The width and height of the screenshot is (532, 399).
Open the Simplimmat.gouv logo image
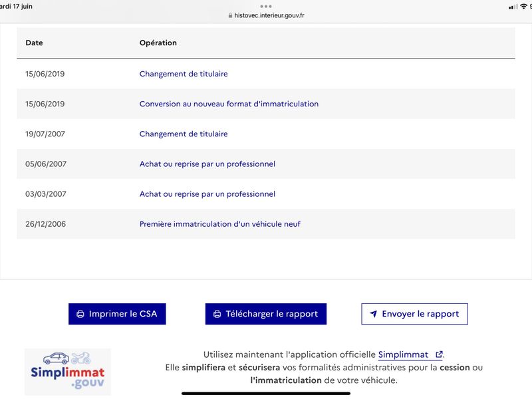(68, 372)
